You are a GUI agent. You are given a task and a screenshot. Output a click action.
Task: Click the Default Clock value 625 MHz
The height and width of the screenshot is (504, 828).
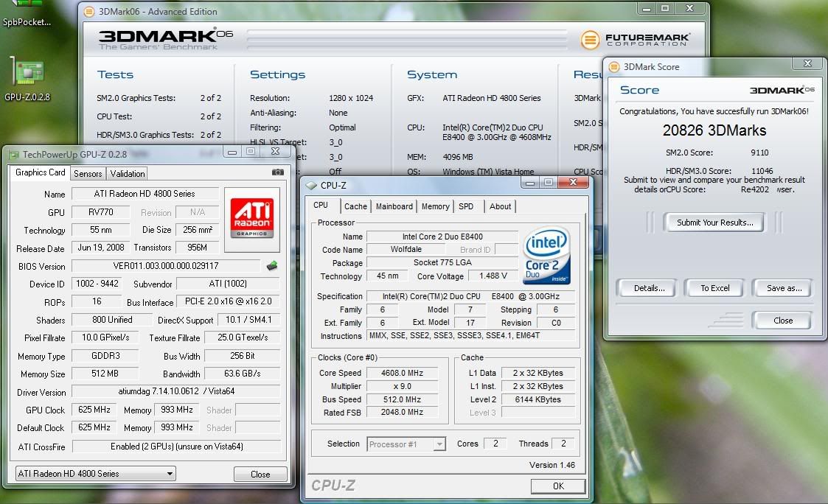coord(94,427)
